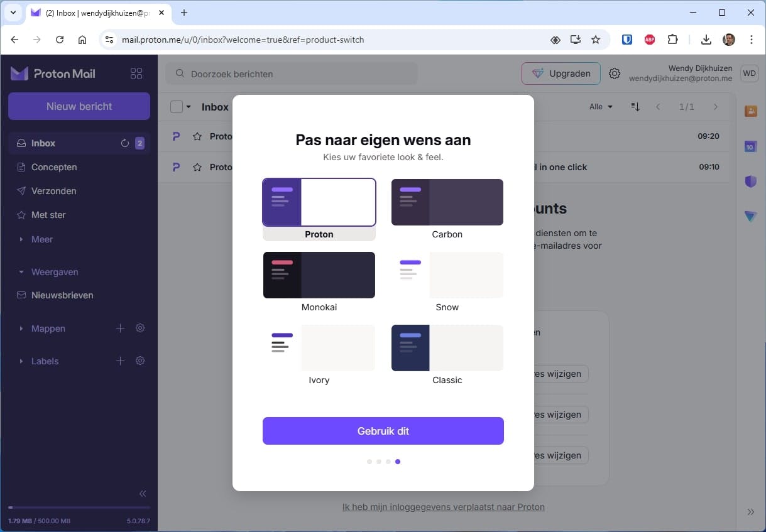Open Chrome tab search dropdown
This screenshot has height=532, width=766.
(13, 13)
